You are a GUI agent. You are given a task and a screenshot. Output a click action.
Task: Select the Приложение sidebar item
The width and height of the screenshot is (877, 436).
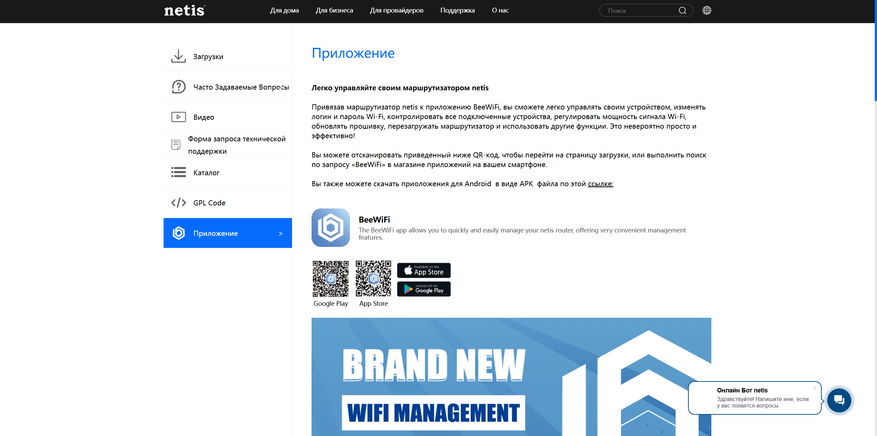click(x=228, y=233)
